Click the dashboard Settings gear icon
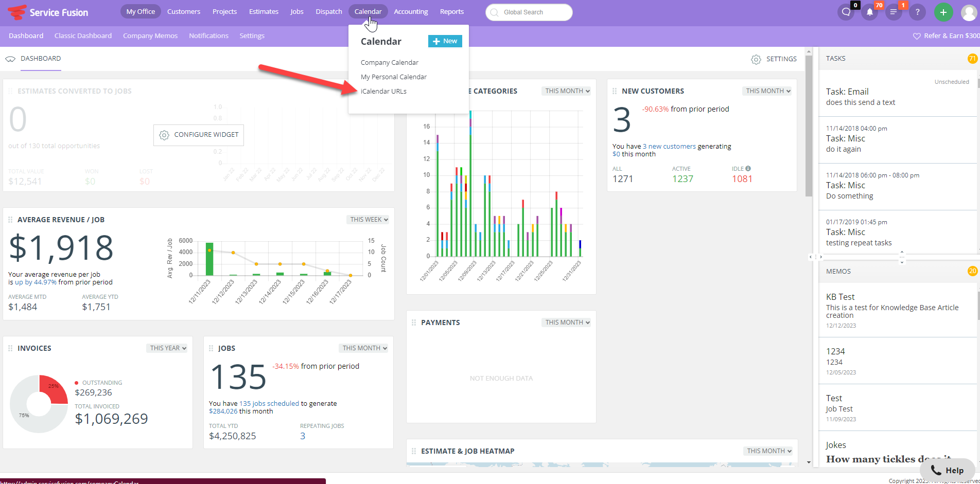The image size is (980, 484). point(756,60)
